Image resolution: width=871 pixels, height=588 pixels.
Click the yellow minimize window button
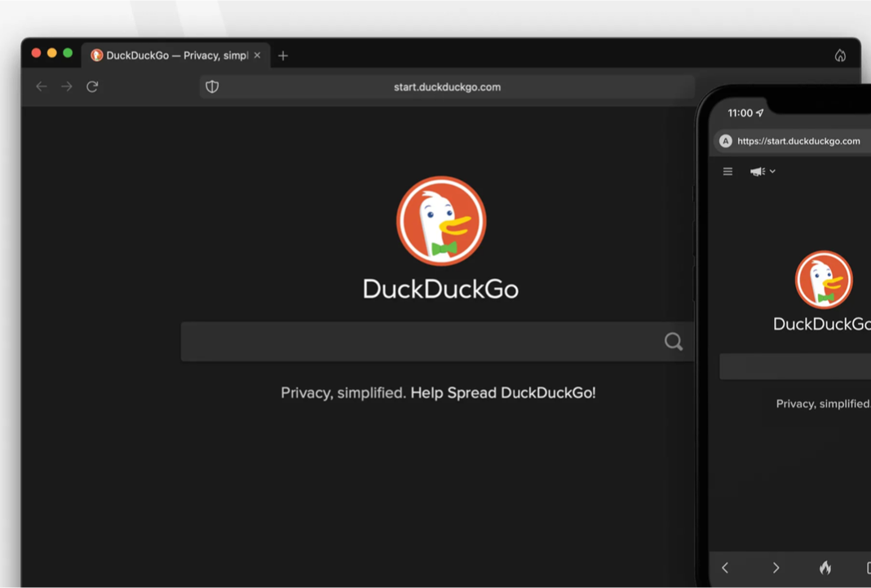point(51,53)
